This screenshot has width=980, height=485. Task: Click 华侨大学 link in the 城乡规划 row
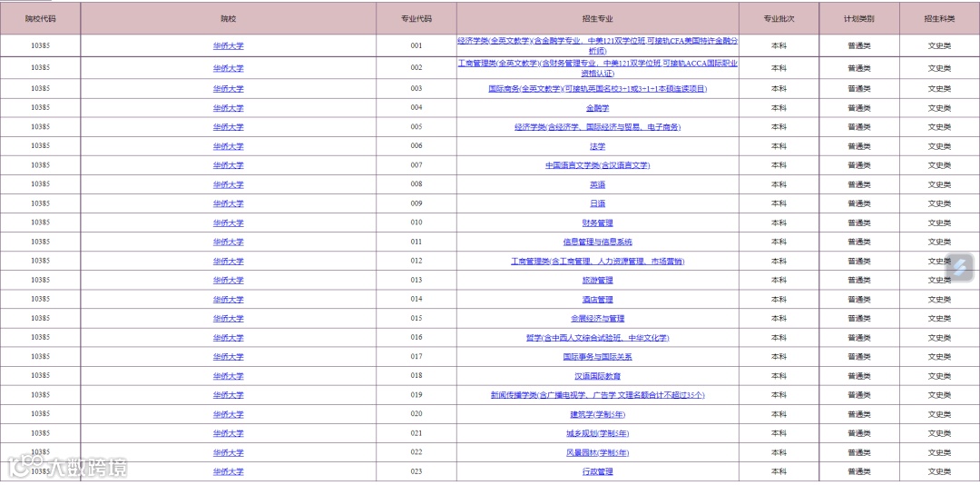point(228,433)
